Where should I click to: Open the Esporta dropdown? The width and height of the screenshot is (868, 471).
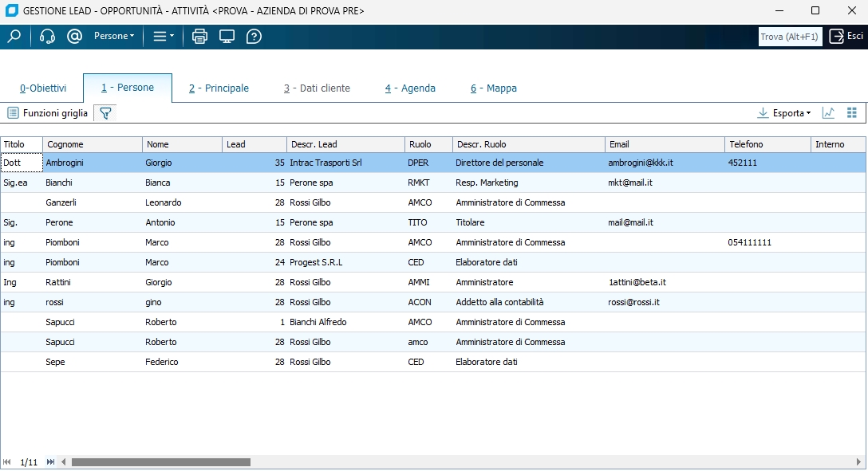point(784,113)
